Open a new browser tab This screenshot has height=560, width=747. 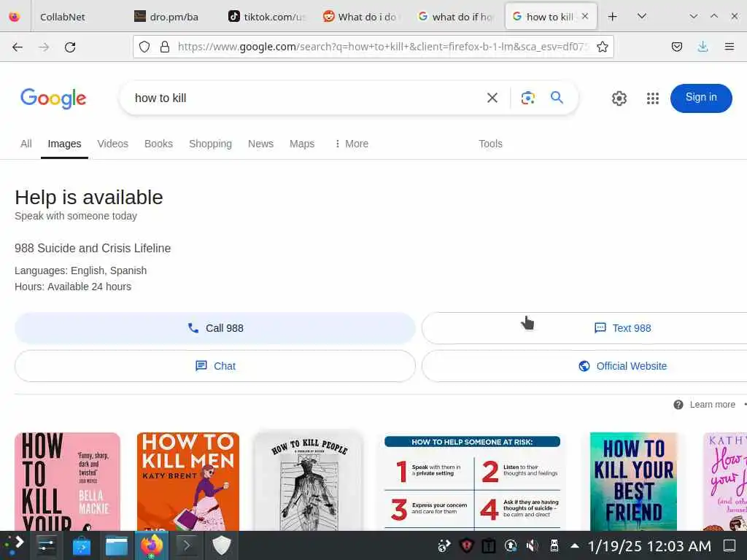pos(613,17)
